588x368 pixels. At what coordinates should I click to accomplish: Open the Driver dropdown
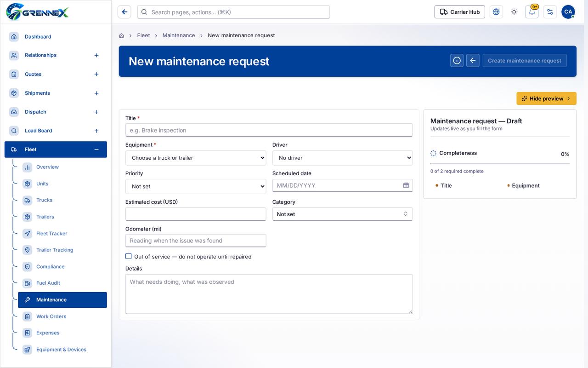click(342, 158)
